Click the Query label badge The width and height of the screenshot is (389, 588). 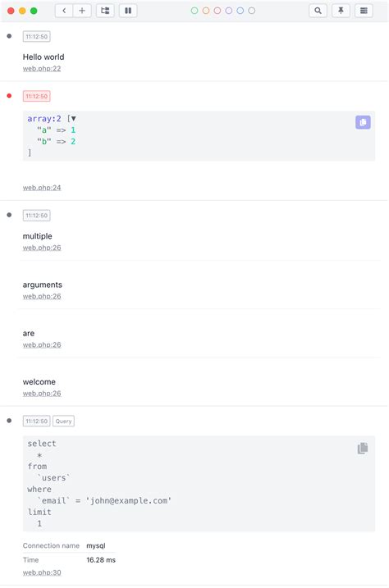pyautogui.click(x=63, y=422)
